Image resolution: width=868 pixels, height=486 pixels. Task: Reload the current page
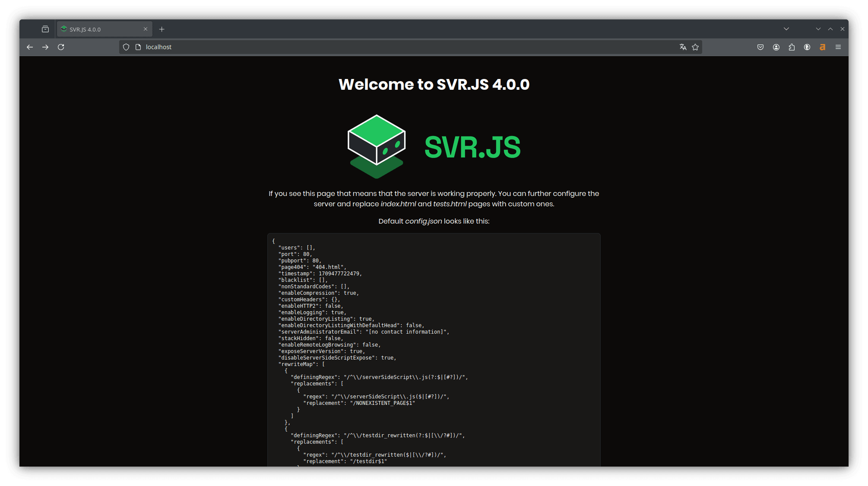(61, 47)
